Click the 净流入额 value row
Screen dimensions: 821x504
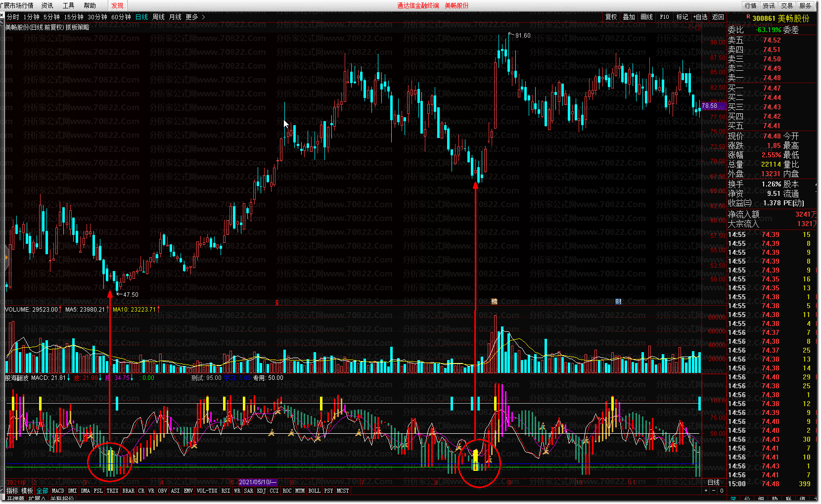(x=772, y=214)
